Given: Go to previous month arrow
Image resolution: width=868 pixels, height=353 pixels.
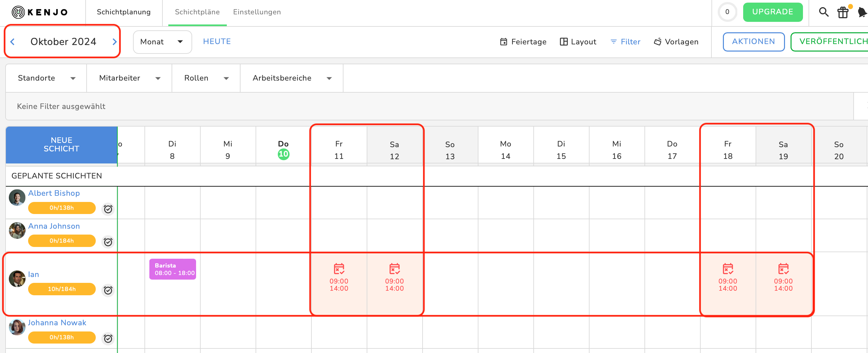Looking at the screenshot, I should [12, 42].
